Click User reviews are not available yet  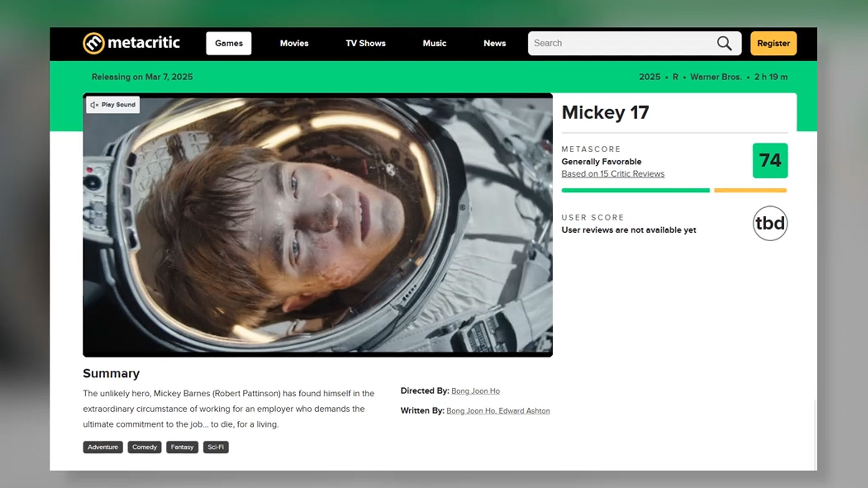(x=629, y=230)
